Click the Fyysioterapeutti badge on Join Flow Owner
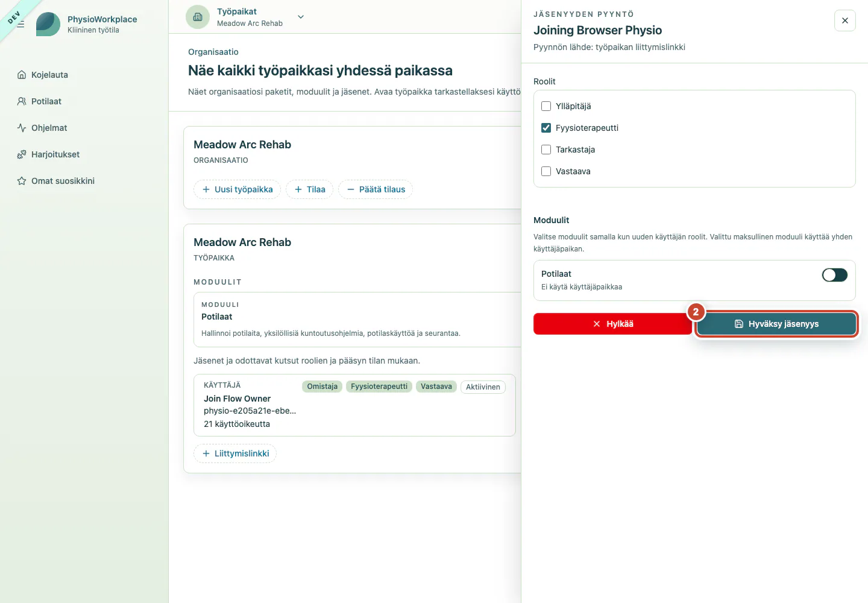The image size is (868, 603). 379,387
